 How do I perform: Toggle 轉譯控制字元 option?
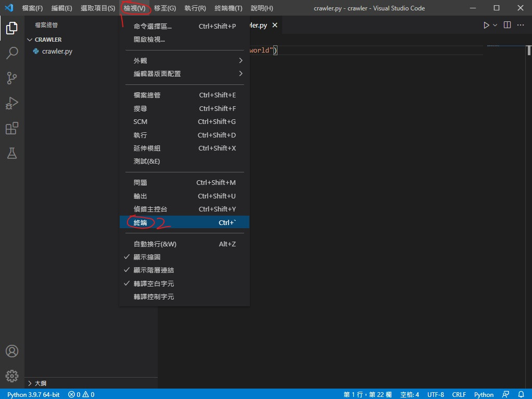(185, 297)
